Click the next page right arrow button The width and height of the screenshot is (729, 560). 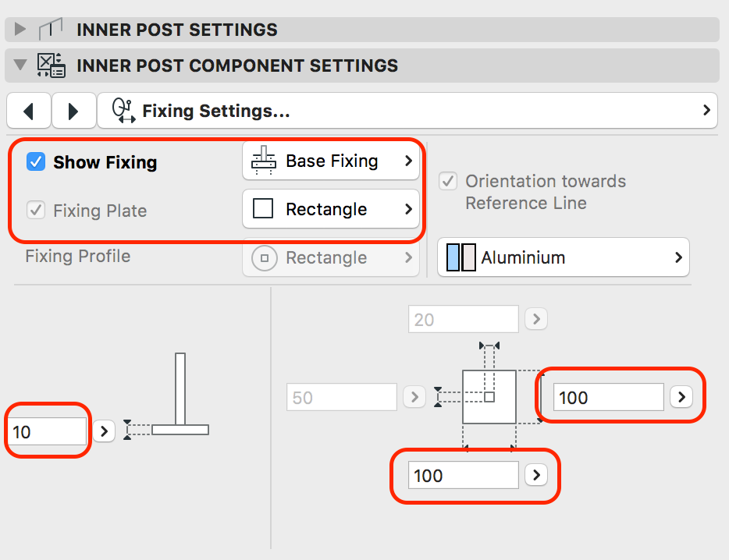73,111
